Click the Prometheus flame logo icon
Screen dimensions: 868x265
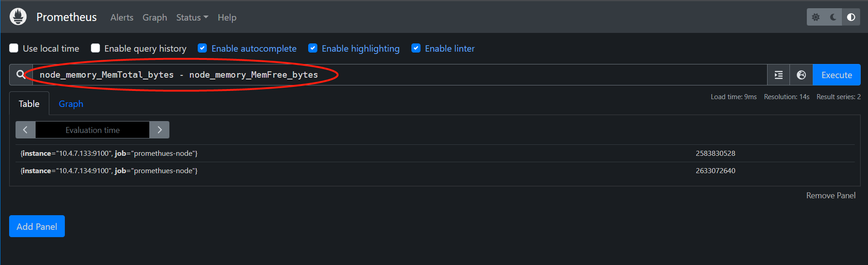click(x=18, y=17)
